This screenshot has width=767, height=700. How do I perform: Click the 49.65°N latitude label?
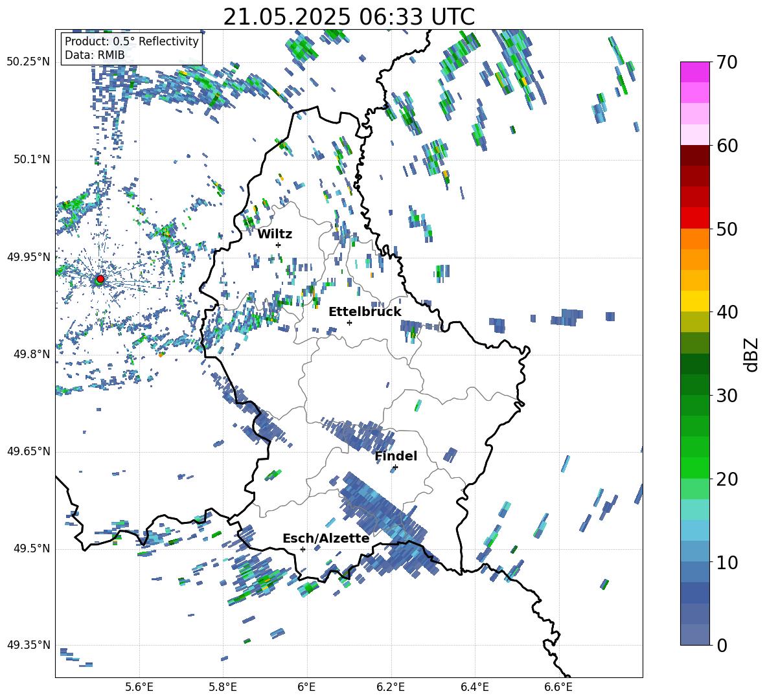[29, 451]
